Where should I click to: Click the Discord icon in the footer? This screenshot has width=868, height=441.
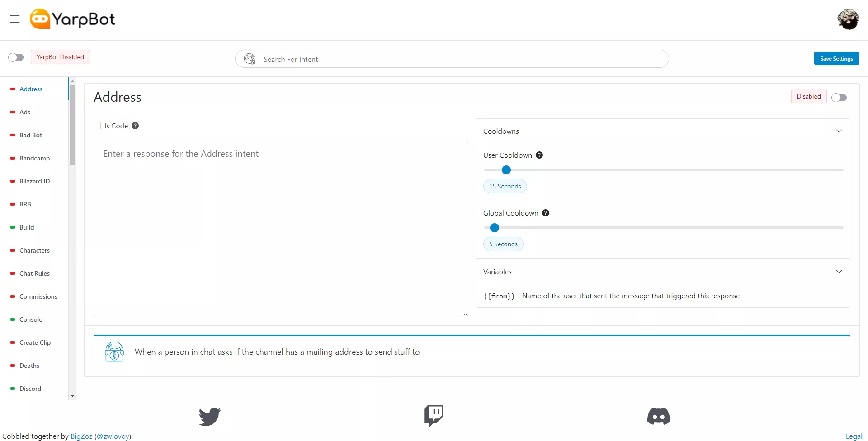point(658,416)
